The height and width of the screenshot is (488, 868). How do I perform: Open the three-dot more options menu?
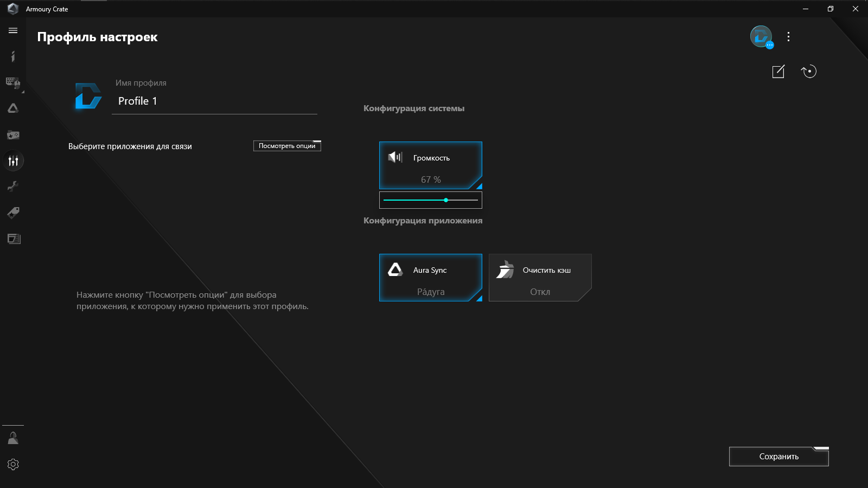tap(788, 37)
